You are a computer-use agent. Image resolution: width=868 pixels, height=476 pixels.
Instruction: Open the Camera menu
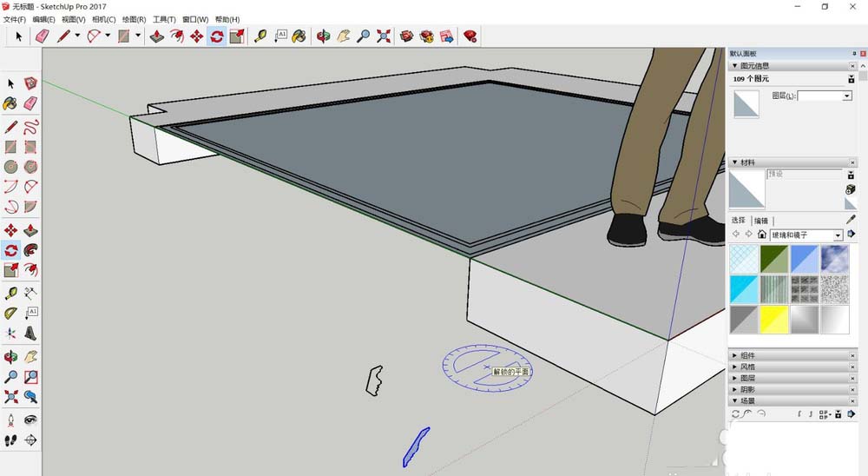coord(104,19)
